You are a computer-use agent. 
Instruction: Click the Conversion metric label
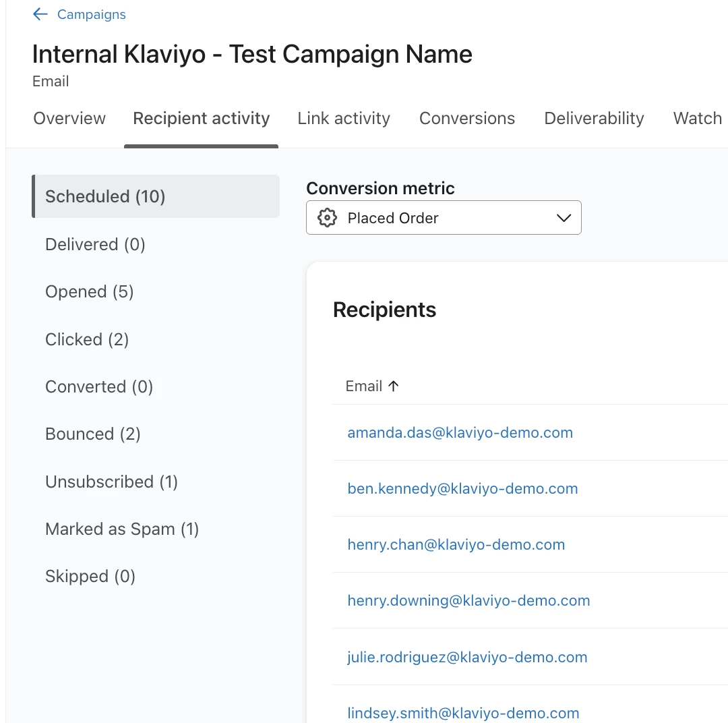coord(380,188)
